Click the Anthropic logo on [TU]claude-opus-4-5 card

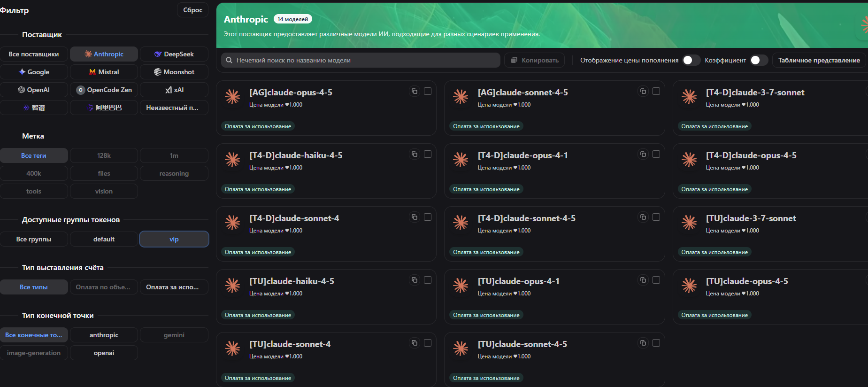[x=689, y=286]
